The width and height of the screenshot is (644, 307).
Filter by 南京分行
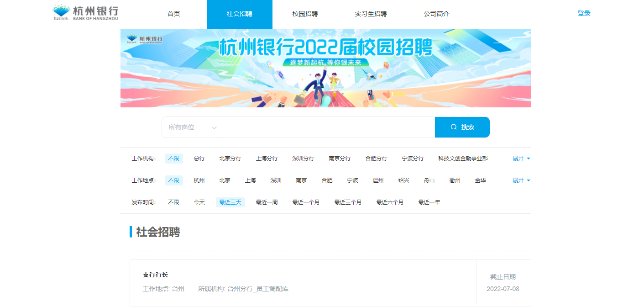[340, 159]
